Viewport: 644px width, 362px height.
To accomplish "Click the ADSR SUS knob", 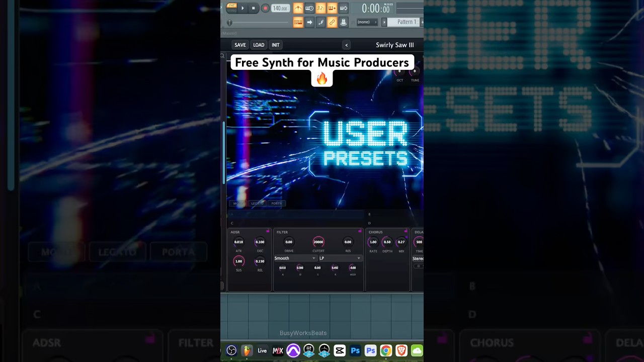I will click(x=238, y=261).
